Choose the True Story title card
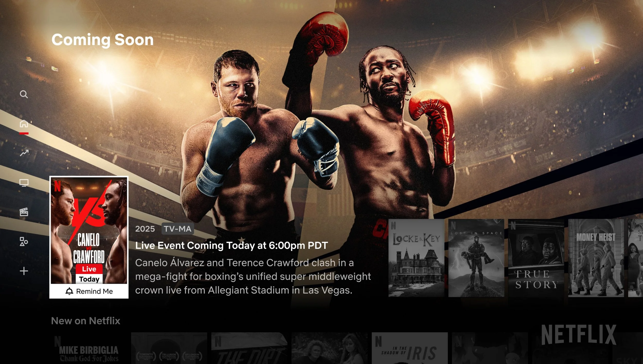643x364 pixels. 536,258
